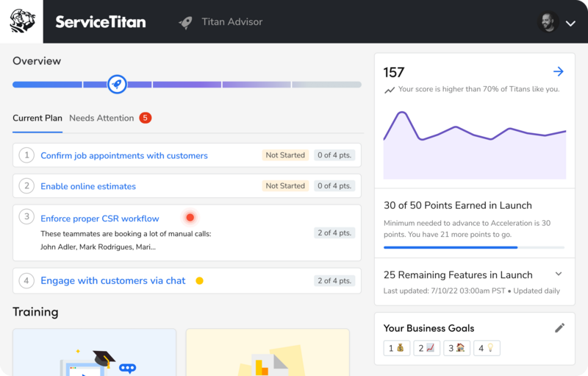
Task: Click the blue arrow next to score 157
Action: tap(559, 71)
